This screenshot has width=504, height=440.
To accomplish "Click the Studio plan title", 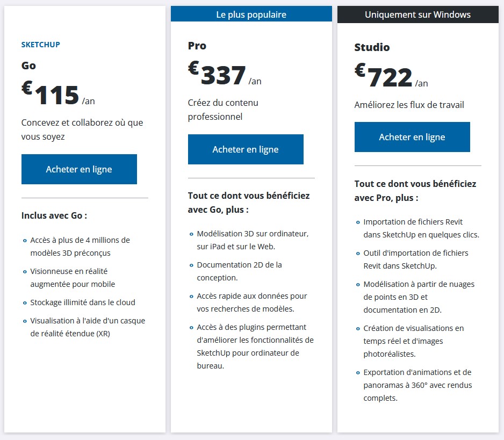I will point(372,47).
